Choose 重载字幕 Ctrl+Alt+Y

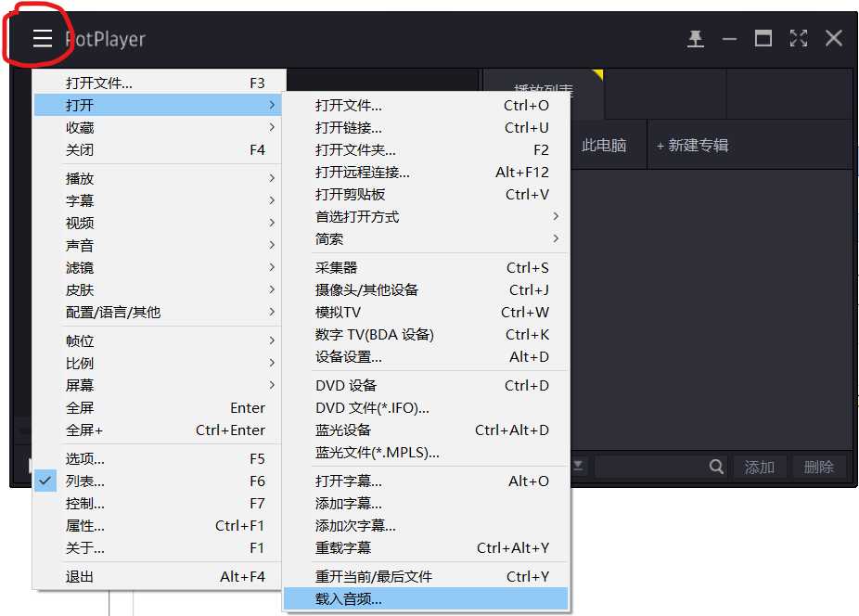click(426, 548)
